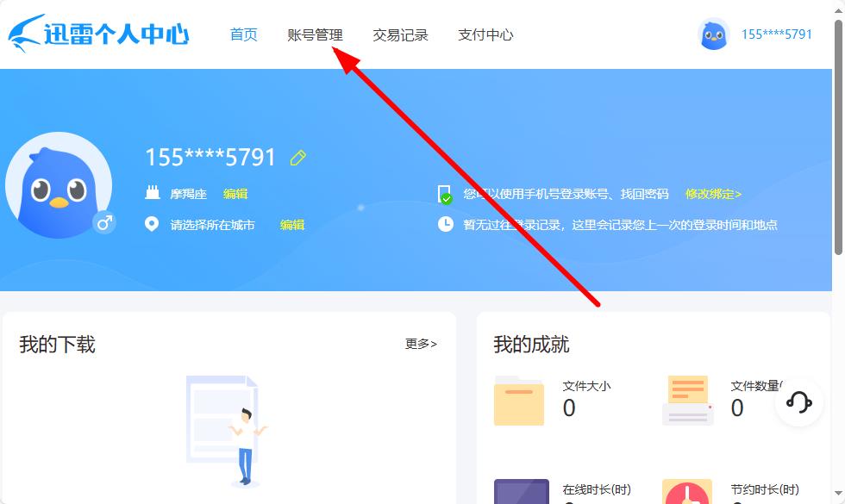The height and width of the screenshot is (504, 845).
Task: Open the 修改绑定> link
Action: (713, 194)
